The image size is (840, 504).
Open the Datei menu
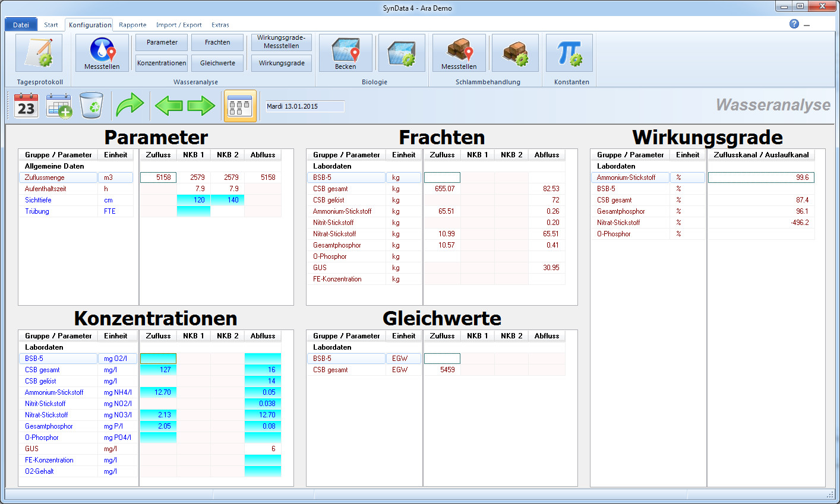point(21,24)
